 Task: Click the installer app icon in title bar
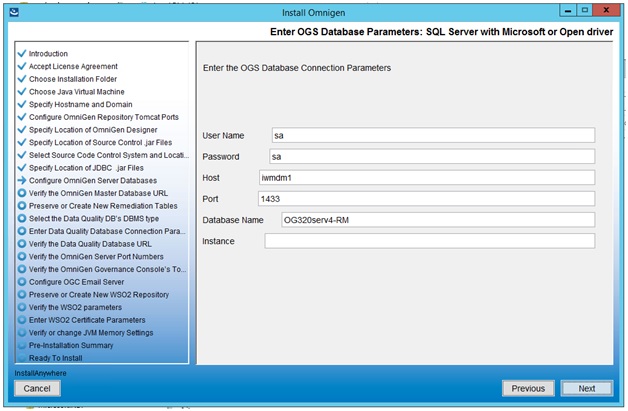pyautogui.click(x=14, y=12)
